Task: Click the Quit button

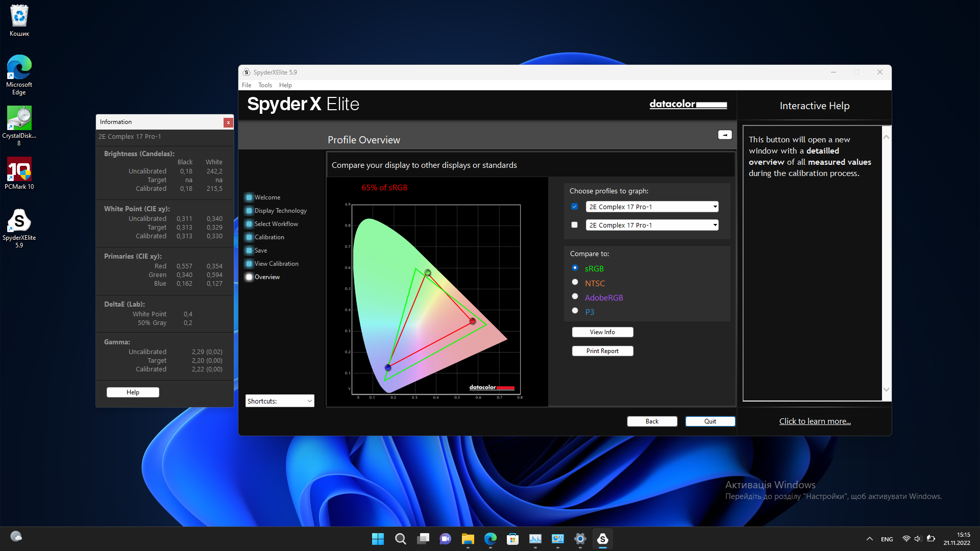Action: pos(710,421)
